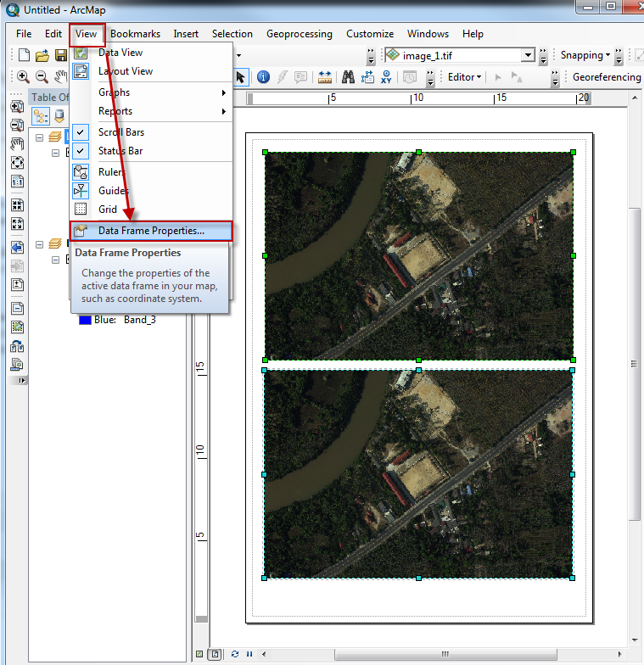Select the Measure ruler tool
This screenshot has height=665, width=644.
[324, 77]
